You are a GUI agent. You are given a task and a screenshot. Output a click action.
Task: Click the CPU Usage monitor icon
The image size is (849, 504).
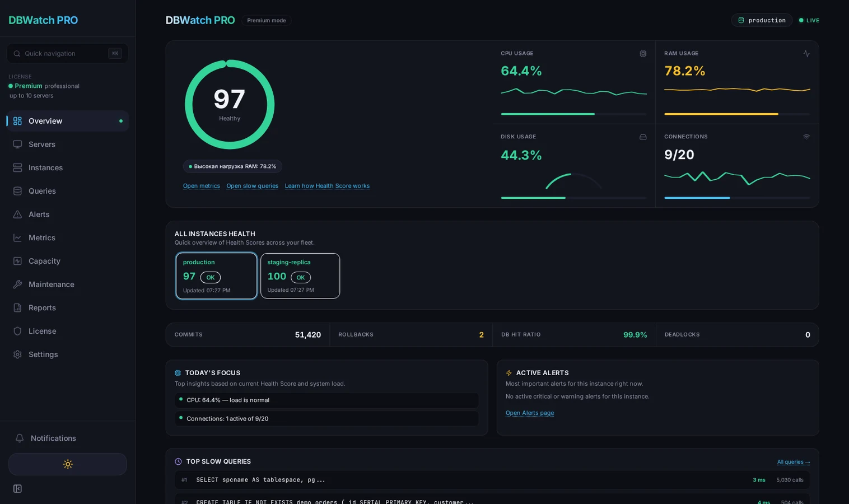click(x=642, y=53)
